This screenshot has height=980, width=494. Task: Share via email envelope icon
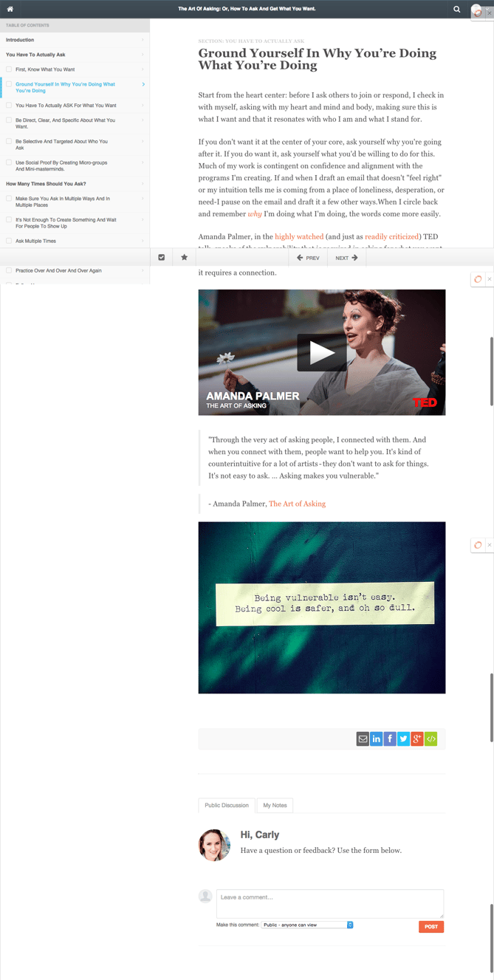click(363, 739)
